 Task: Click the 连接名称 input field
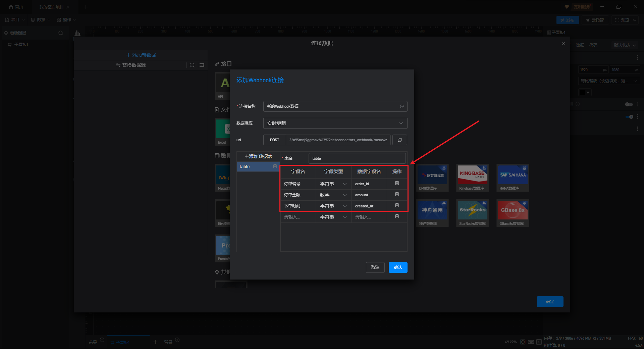point(332,106)
